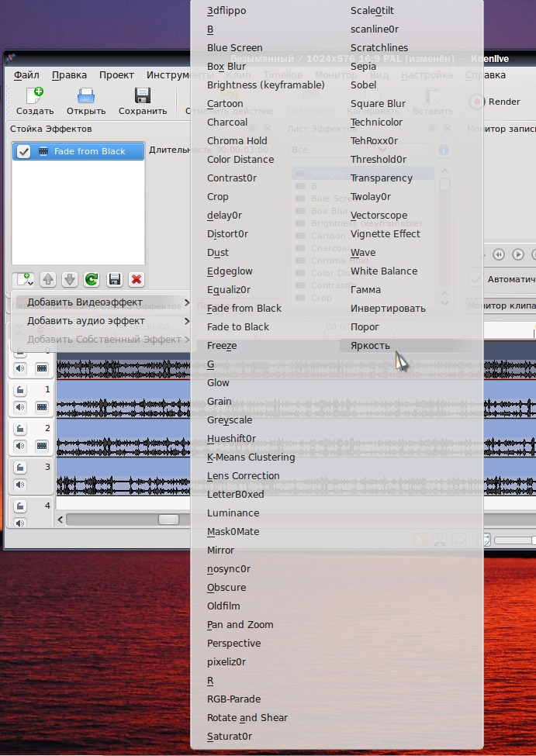Lock track 1
This screenshot has width=536, height=756.
pos(20,389)
